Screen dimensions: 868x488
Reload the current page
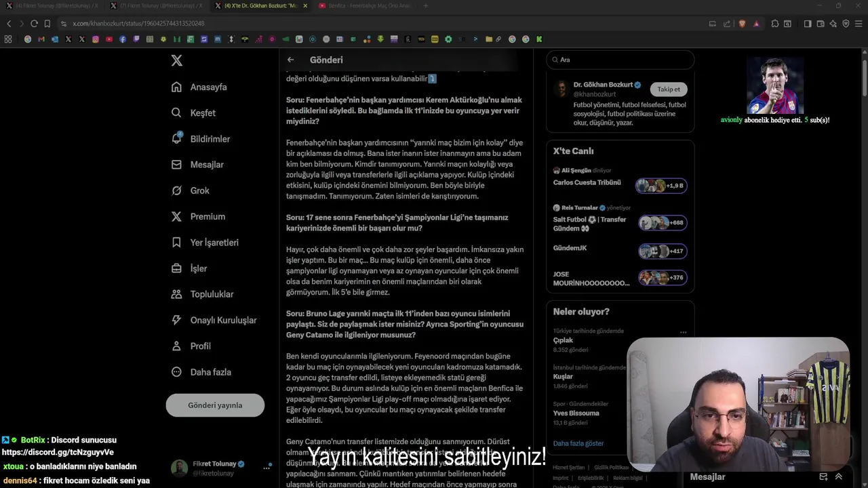pyautogui.click(x=34, y=24)
